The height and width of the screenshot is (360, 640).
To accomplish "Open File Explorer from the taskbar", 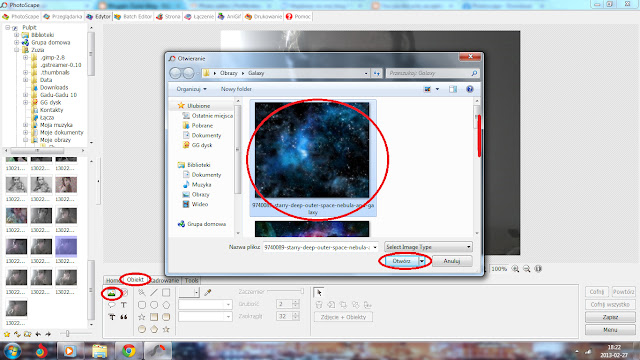I will pyautogui.click(x=100, y=351).
